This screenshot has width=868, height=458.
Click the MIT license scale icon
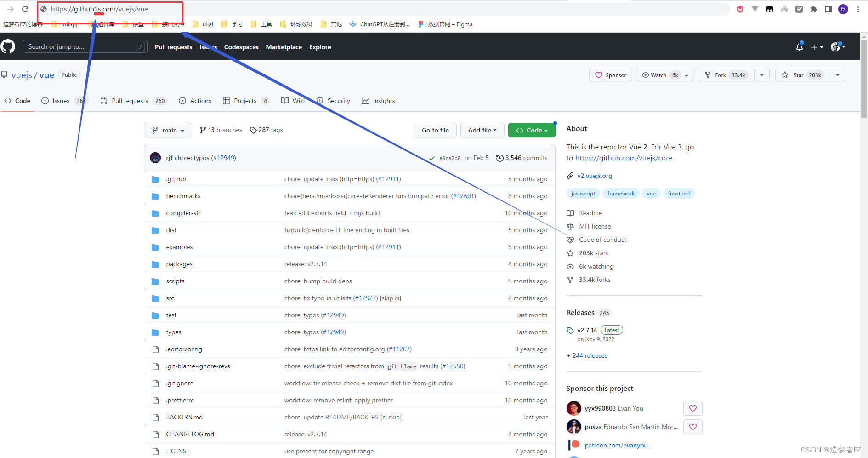[570, 227]
